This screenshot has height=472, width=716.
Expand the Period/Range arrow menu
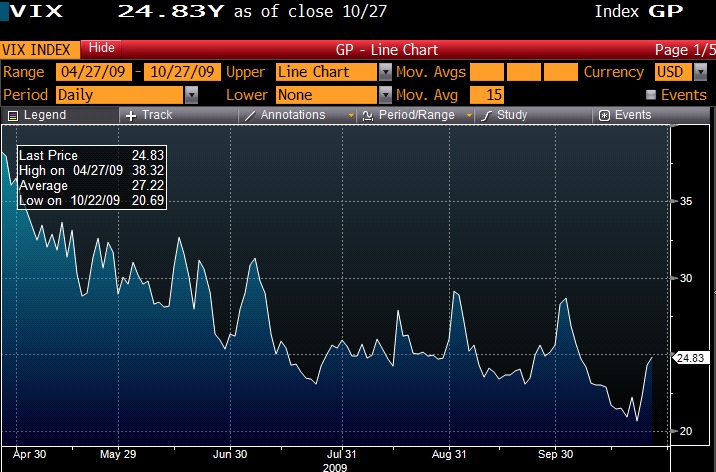click(468, 115)
